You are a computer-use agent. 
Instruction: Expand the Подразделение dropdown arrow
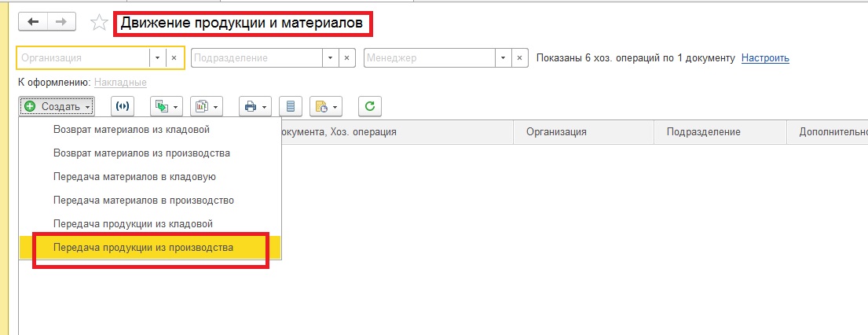coord(330,58)
